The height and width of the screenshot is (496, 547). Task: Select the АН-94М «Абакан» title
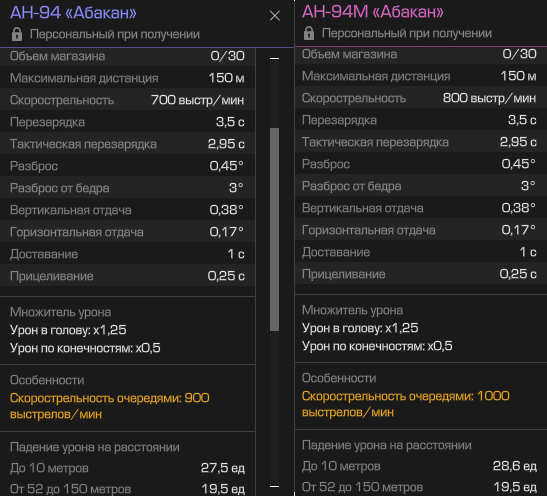373,12
